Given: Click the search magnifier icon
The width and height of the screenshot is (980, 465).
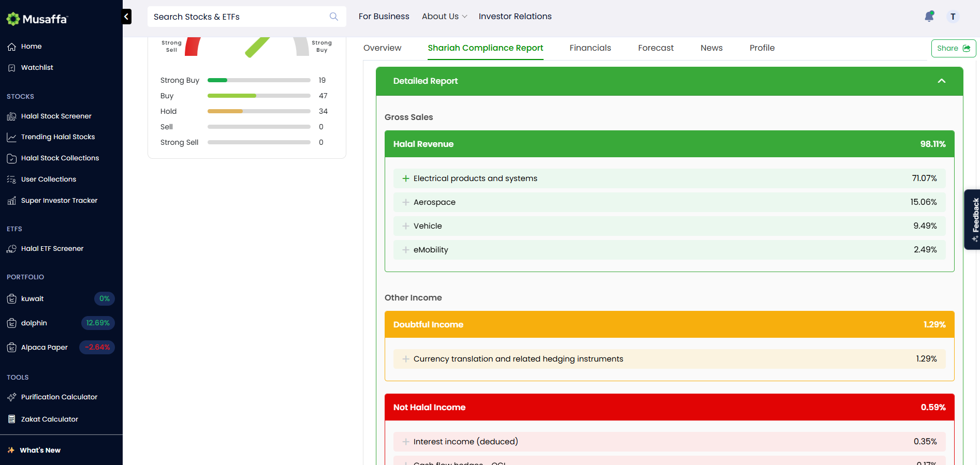Looking at the screenshot, I should [334, 17].
